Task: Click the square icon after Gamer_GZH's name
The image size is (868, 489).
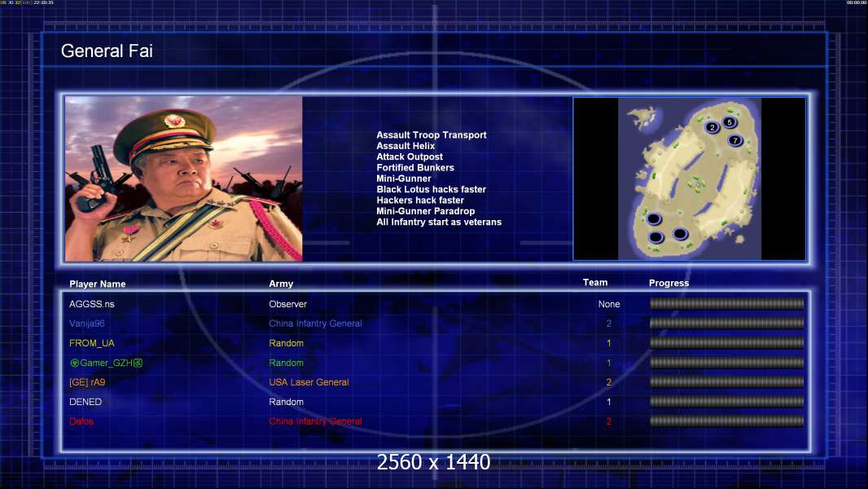Action: pos(138,363)
